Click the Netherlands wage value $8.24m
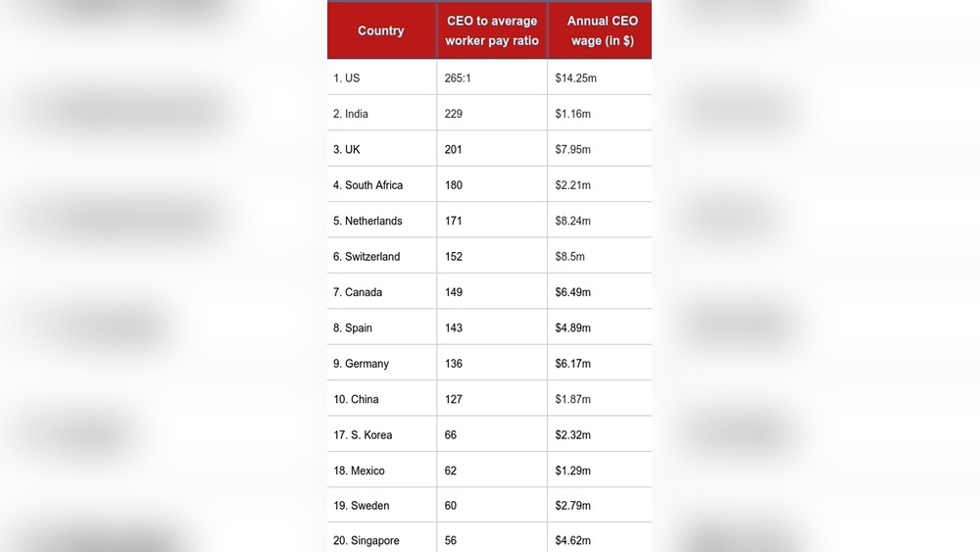Image resolution: width=980 pixels, height=552 pixels. click(x=572, y=221)
